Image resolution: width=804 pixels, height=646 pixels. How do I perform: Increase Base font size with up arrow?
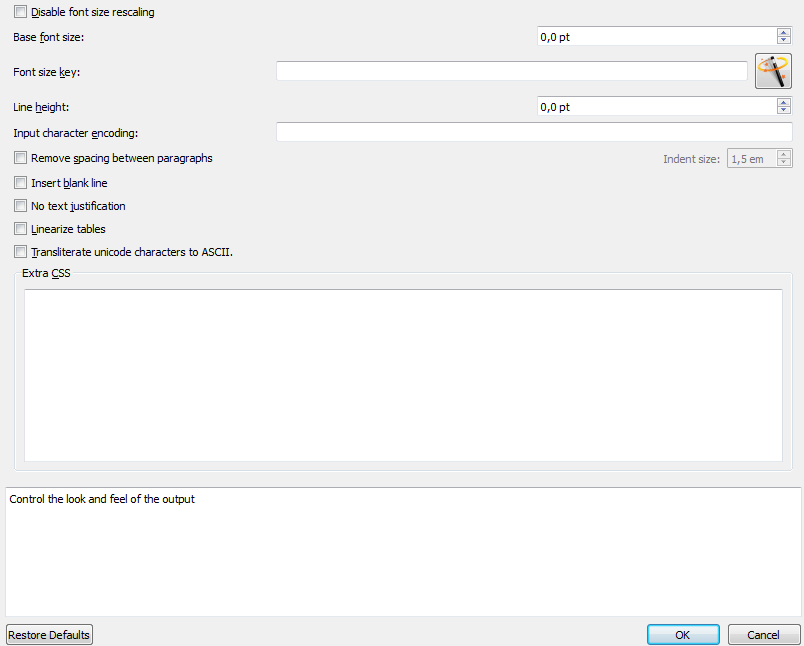[783, 32]
